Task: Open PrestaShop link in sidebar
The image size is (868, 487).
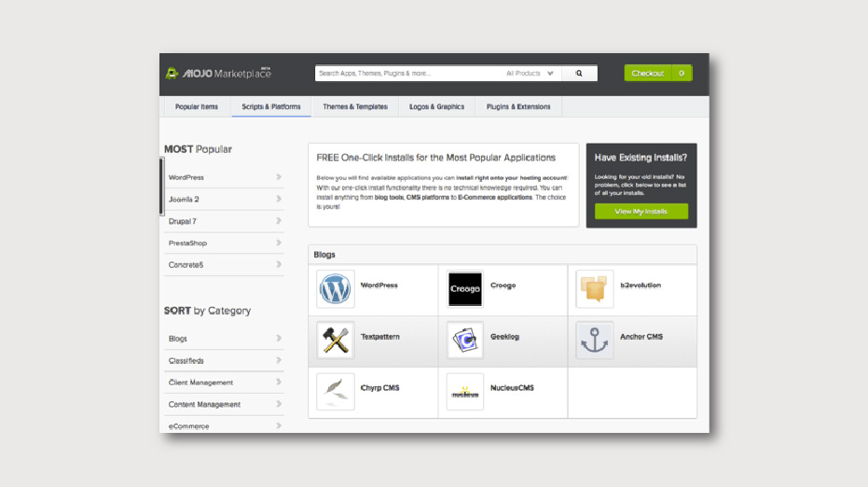Action: [x=187, y=243]
